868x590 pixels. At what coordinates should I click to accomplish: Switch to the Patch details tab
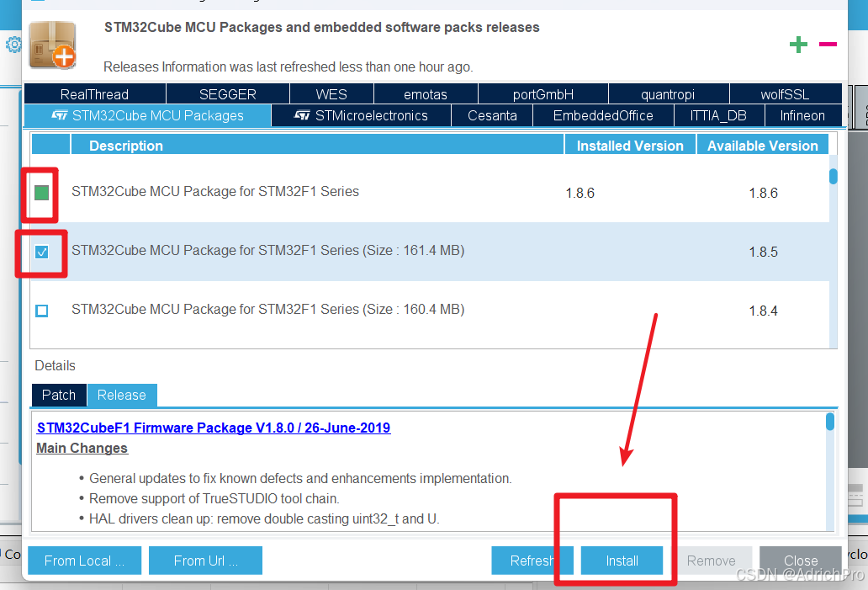[x=59, y=395]
